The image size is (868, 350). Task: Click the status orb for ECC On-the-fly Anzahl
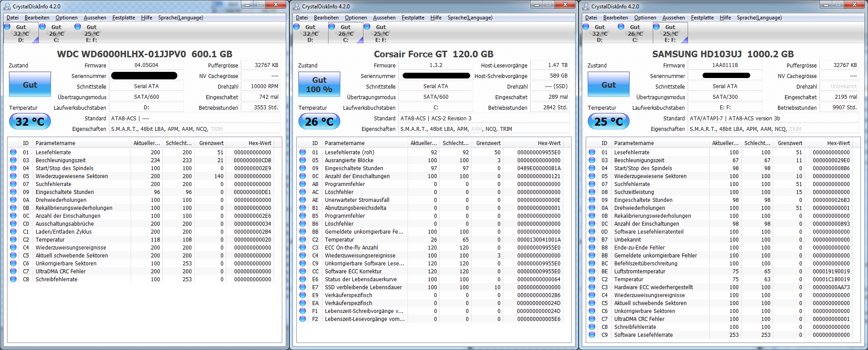(303, 247)
